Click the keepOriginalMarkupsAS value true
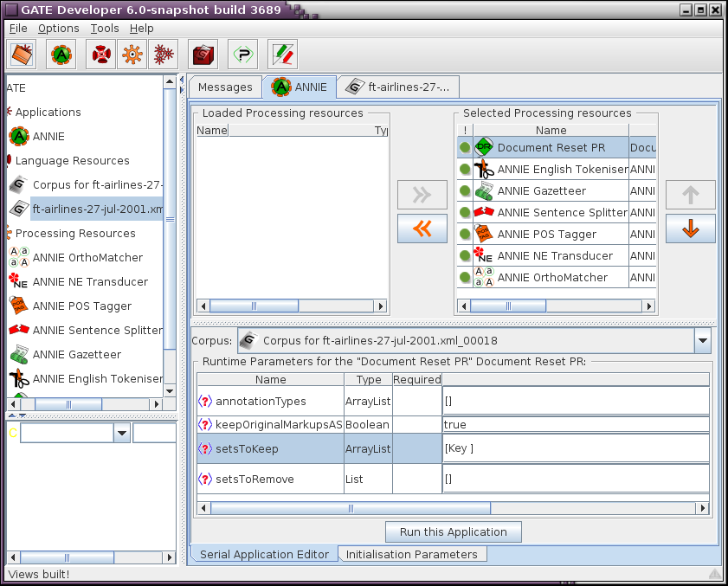Screen dimensions: 728x586 click(x=576, y=424)
